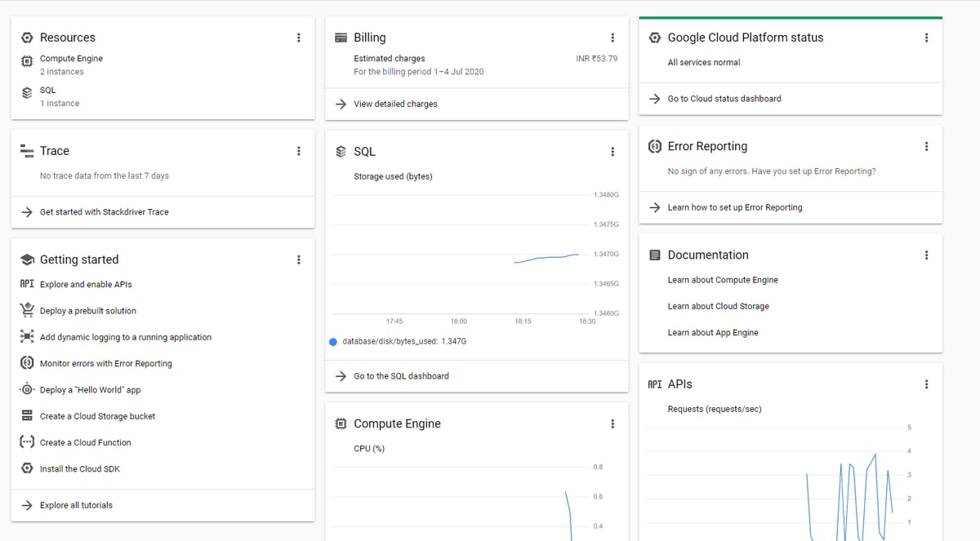The width and height of the screenshot is (980, 541).
Task: Click the SQL stack icon in Resources
Action: pos(27,93)
